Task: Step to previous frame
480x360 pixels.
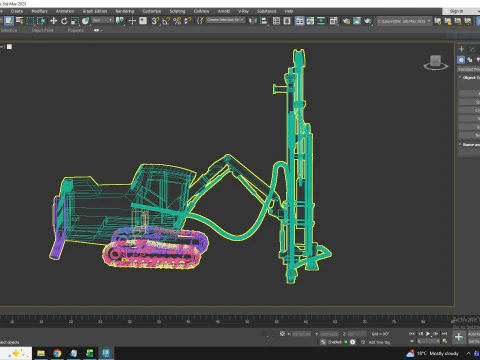Action: coord(420,333)
